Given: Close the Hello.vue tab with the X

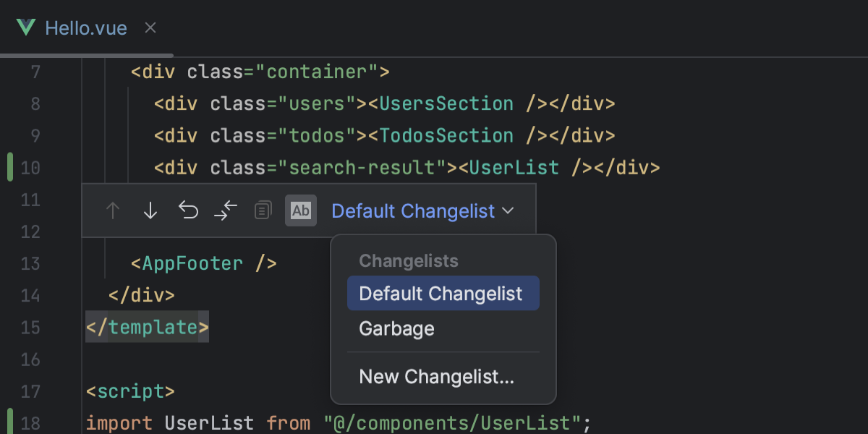Looking at the screenshot, I should [x=150, y=29].
